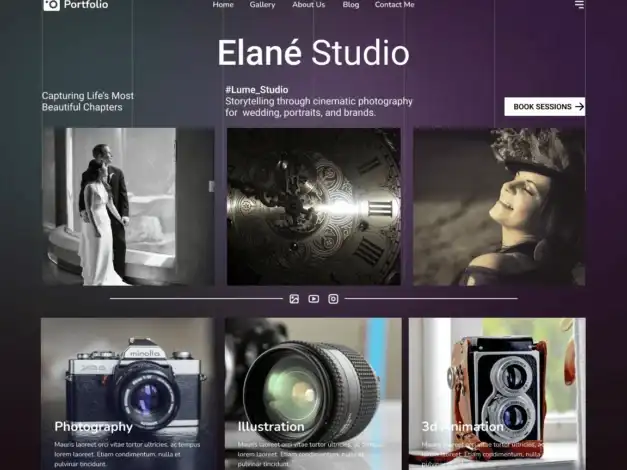The width and height of the screenshot is (627, 470).
Task: Select the video play icon
Action: pos(314,299)
